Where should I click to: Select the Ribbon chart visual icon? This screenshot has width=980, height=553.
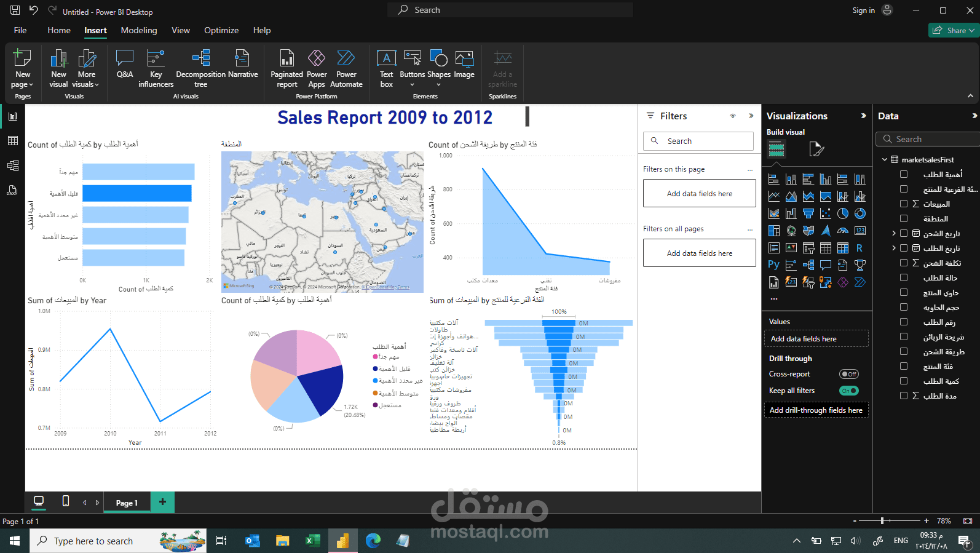[774, 213]
